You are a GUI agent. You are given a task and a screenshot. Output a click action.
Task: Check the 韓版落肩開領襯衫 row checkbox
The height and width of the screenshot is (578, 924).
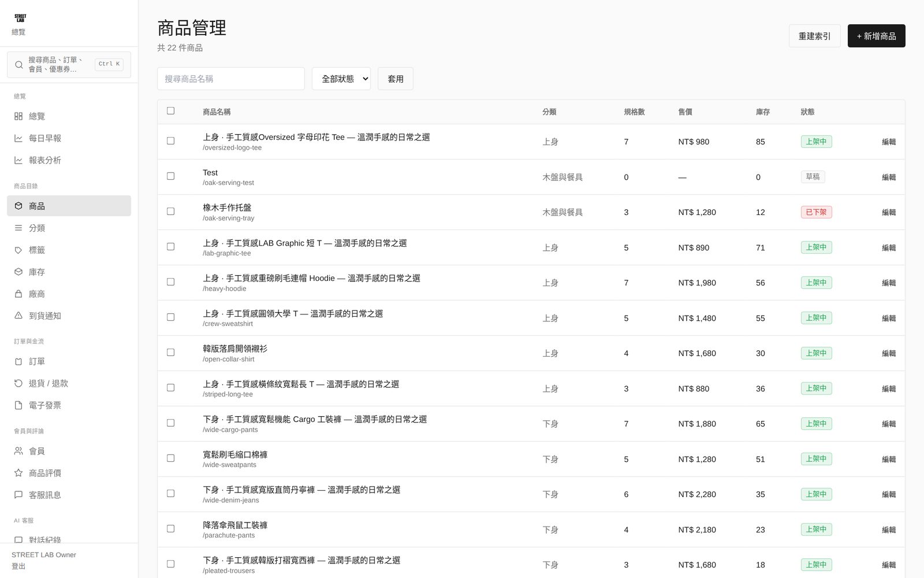170,352
